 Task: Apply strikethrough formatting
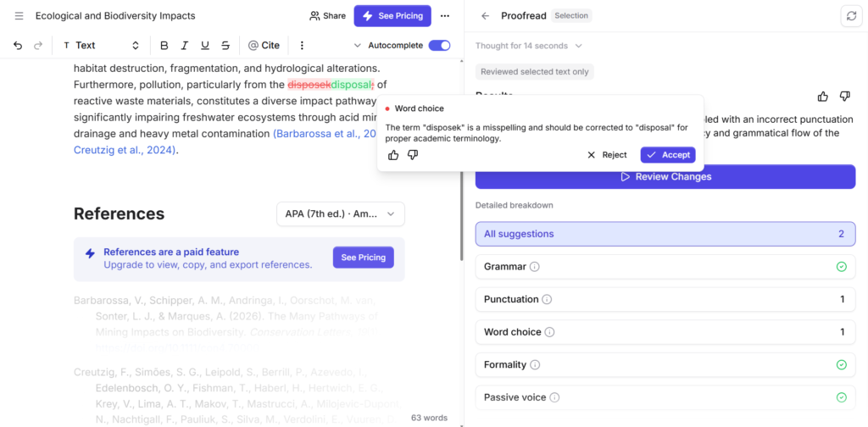225,46
